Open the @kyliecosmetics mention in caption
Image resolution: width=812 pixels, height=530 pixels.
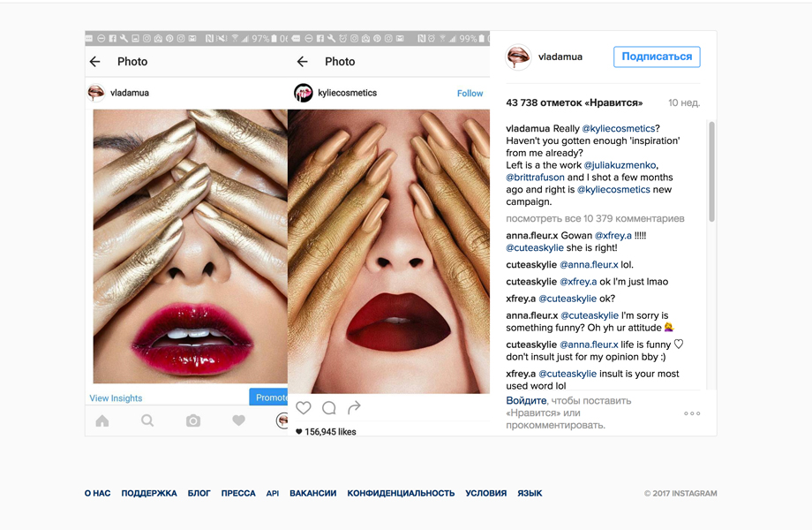(x=619, y=129)
